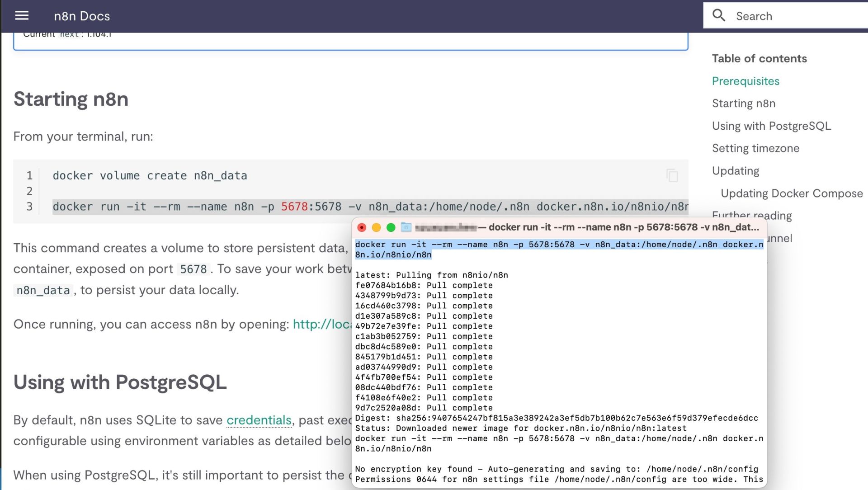Image resolution: width=868 pixels, height=490 pixels.
Task: Click 'Permissions 0644 for n8n settings' terminal line
Action: pyautogui.click(x=559, y=479)
